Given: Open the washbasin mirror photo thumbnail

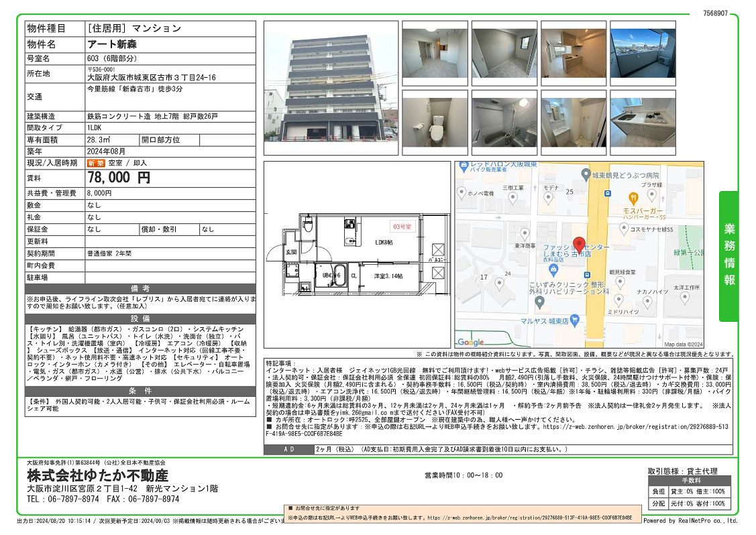Looking at the screenshot, I should tap(574, 123).
